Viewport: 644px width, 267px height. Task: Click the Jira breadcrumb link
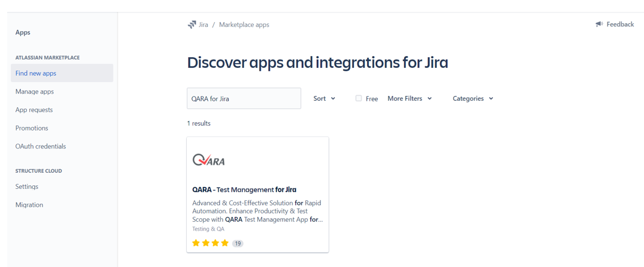pos(204,24)
